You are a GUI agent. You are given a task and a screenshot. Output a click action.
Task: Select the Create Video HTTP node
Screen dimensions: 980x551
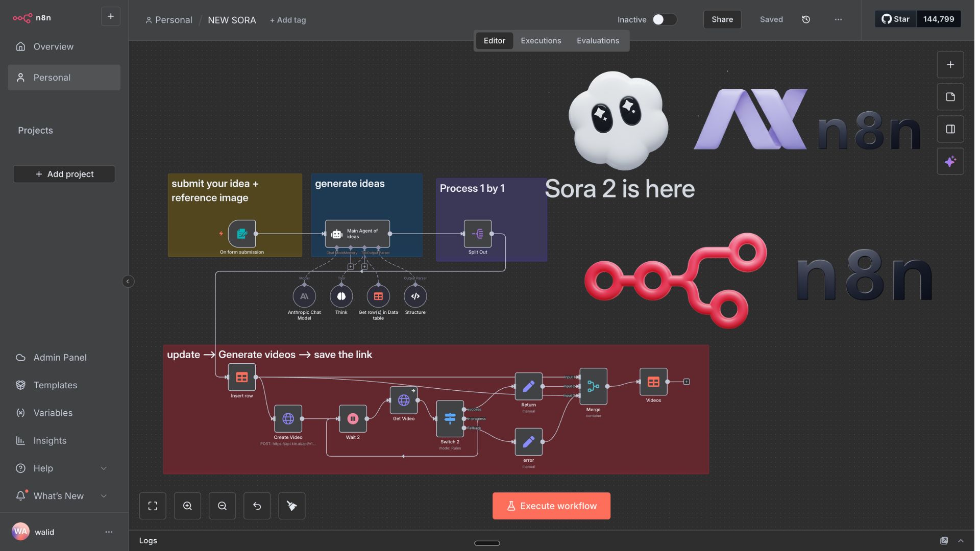coord(288,419)
